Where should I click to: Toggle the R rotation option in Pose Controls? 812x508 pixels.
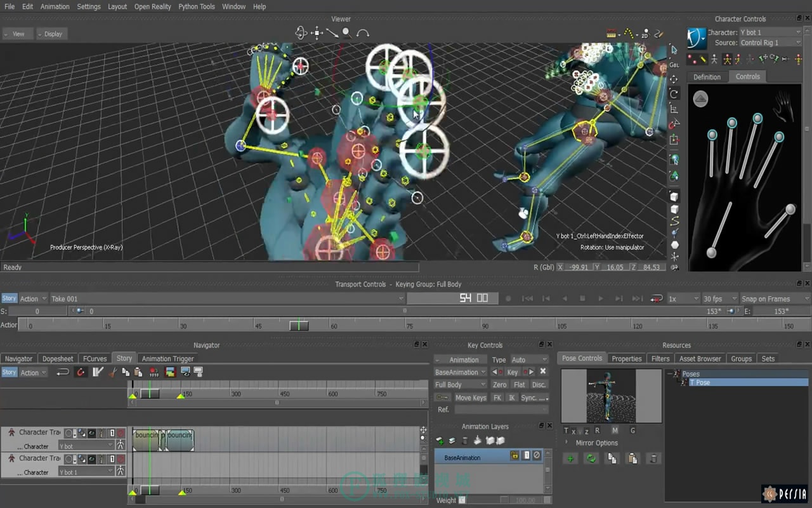(x=597, y=431)
